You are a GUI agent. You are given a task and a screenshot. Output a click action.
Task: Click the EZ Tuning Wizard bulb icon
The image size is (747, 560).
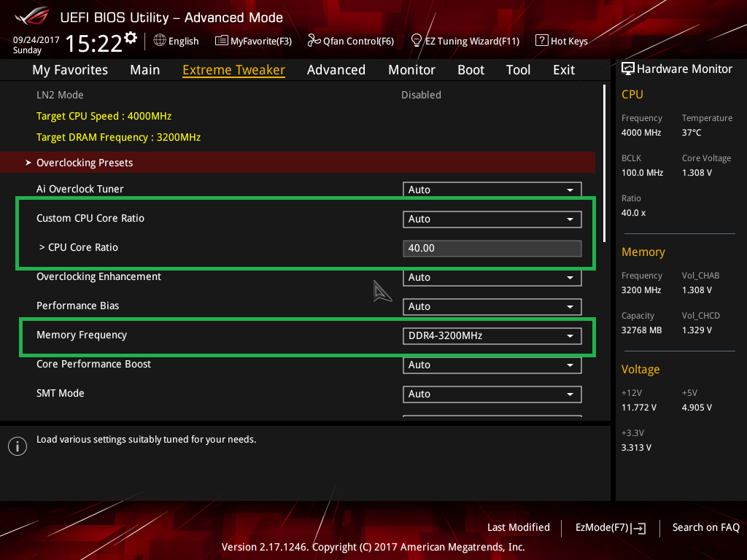click(x=416, y=41)
